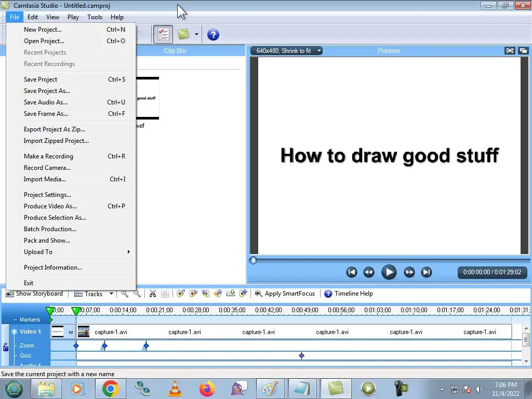Click the second audio edit icon in timeline toolbar
Viewport: 532px width, 399px height.
[x=193, y=294]
